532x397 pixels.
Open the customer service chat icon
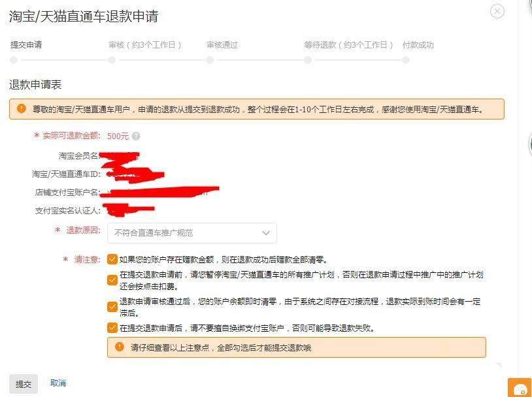coord(520,388)
